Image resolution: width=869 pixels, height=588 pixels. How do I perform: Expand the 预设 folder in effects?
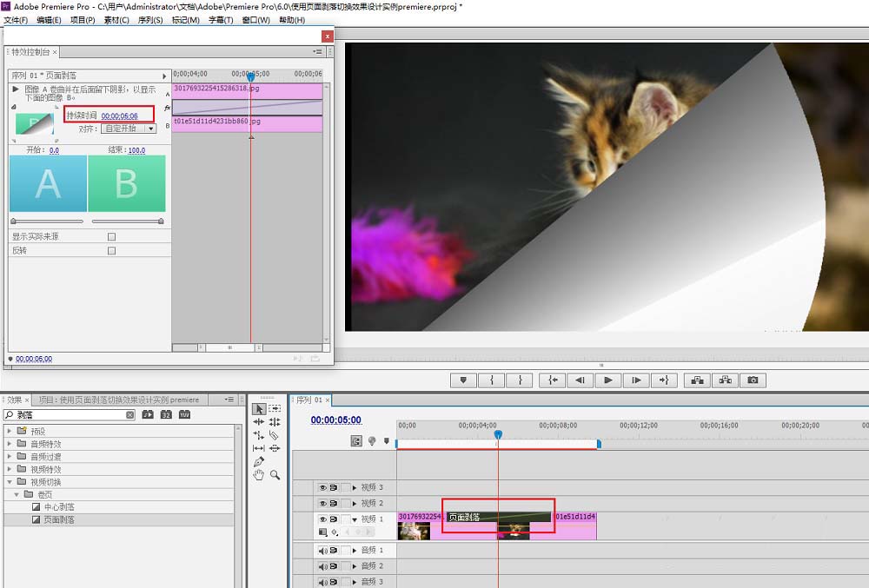pyautogui.click(x=10, y=431)
